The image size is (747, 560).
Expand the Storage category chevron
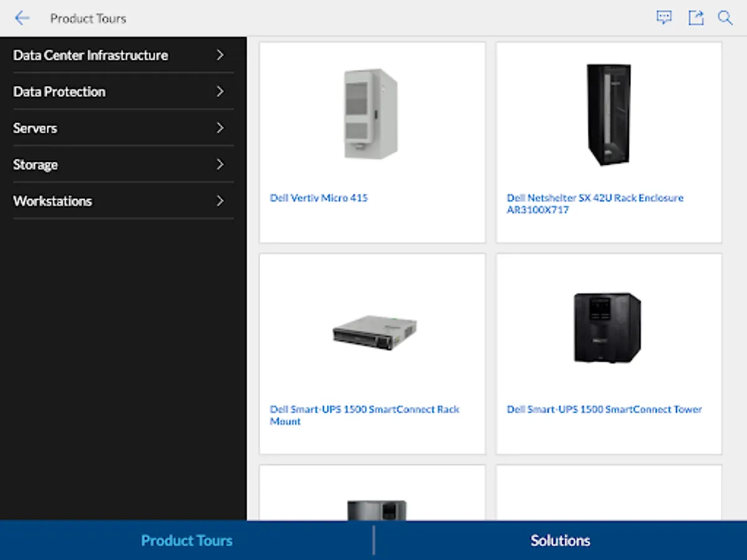click(x=220, y=165)
